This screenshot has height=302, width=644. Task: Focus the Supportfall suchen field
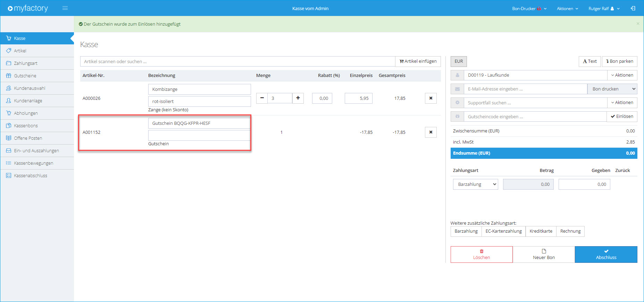click(536, 103)
